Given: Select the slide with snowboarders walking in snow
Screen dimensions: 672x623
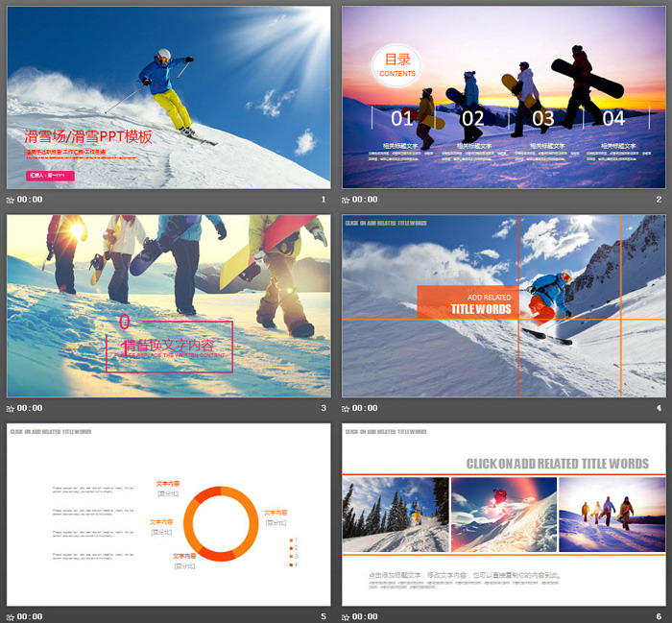Looking at the screenshot, I should (x=168, y=305).
